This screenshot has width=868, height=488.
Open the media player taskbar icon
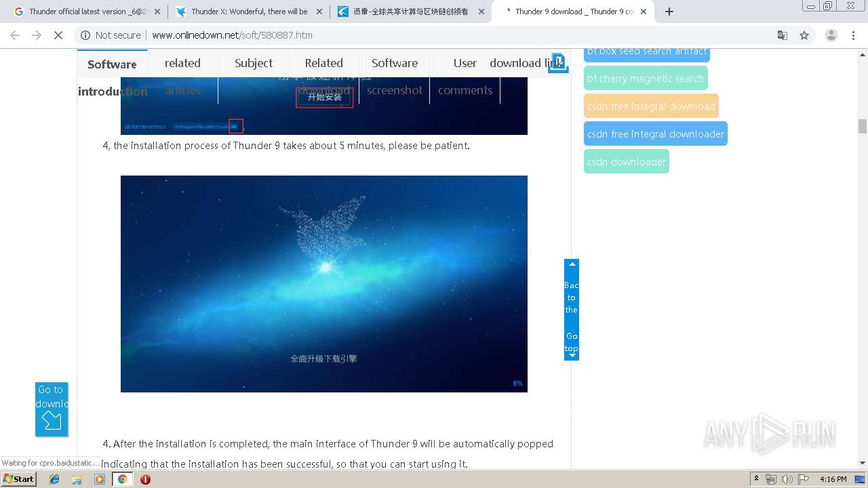(x=100, y=479)
